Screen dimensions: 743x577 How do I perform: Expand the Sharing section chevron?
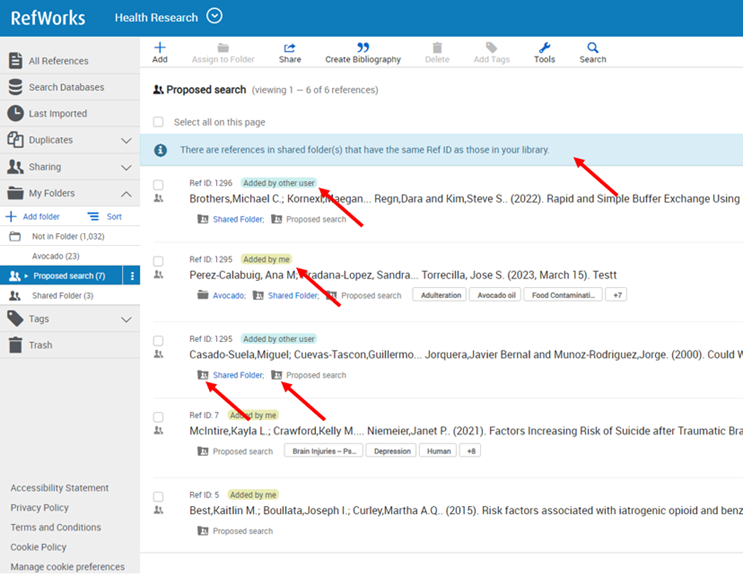point(126,168)
